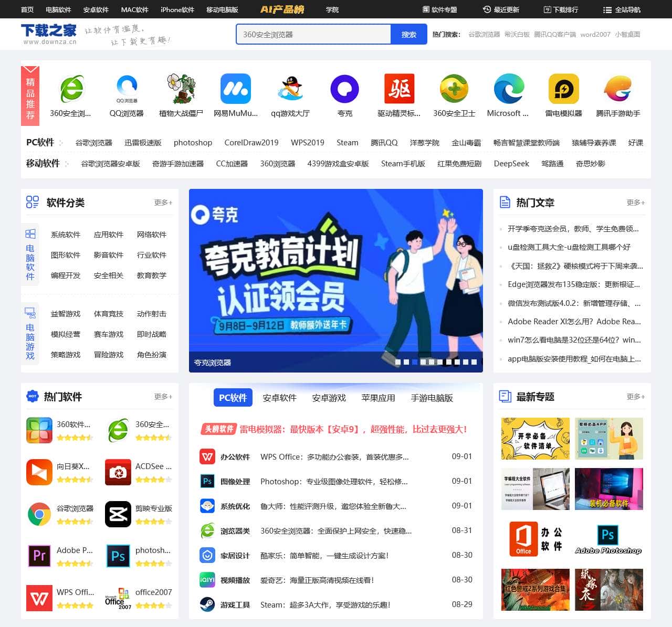Click the Microsoft Edge icon

pos(508,89)
